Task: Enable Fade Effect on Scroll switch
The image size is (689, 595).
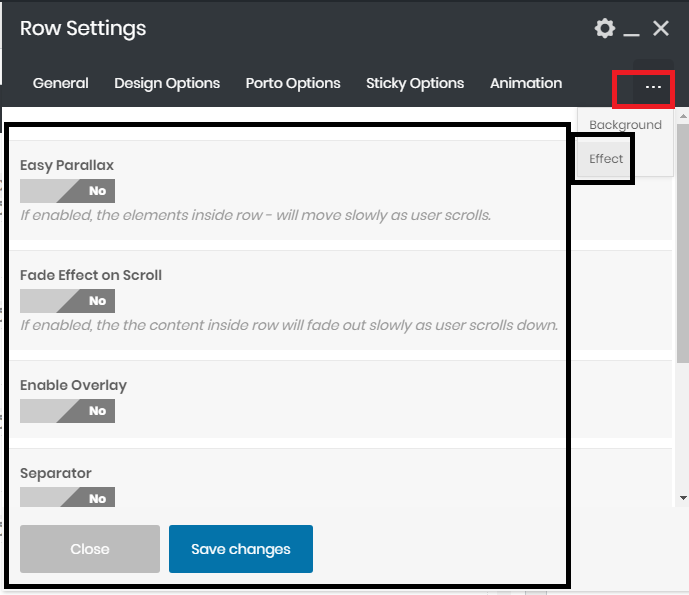Action: pos(67,301)
